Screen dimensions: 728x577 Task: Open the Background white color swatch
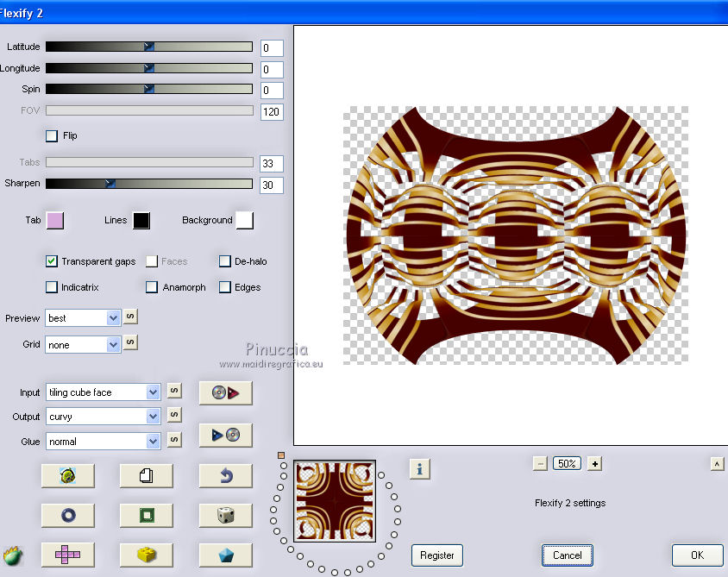coord(245,221)
